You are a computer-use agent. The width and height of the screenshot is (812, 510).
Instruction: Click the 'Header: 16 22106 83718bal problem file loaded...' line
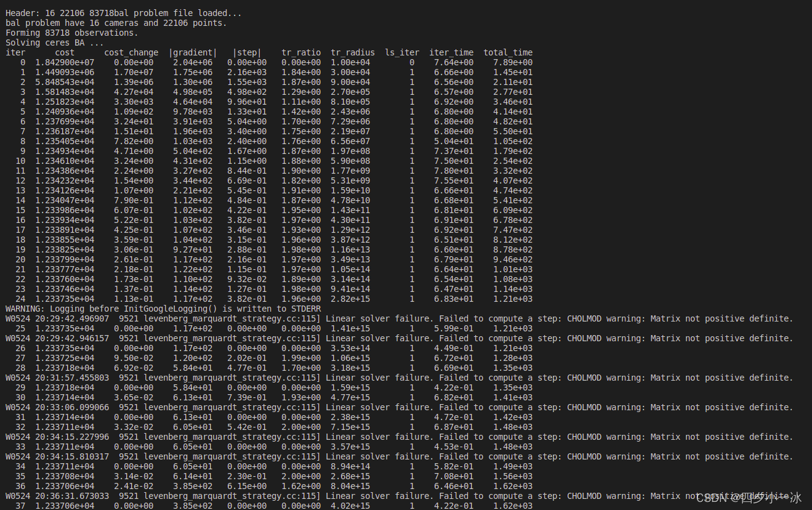tap(124, 13)
